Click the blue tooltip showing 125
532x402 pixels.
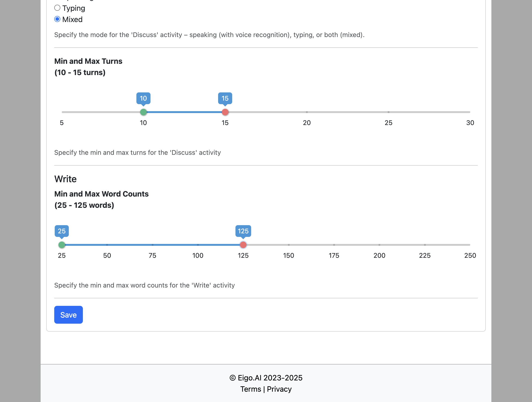[243, 231]
